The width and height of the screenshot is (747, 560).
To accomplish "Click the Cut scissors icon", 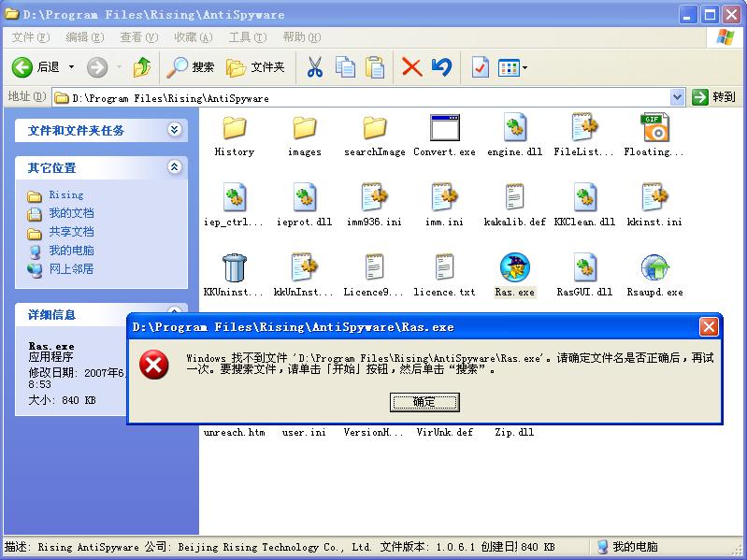I will pos(314,67).
